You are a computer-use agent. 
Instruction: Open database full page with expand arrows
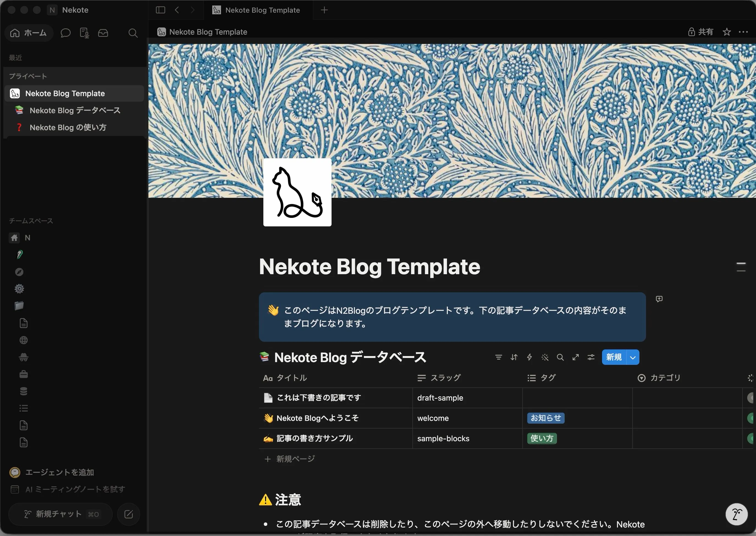click(576, 357)
